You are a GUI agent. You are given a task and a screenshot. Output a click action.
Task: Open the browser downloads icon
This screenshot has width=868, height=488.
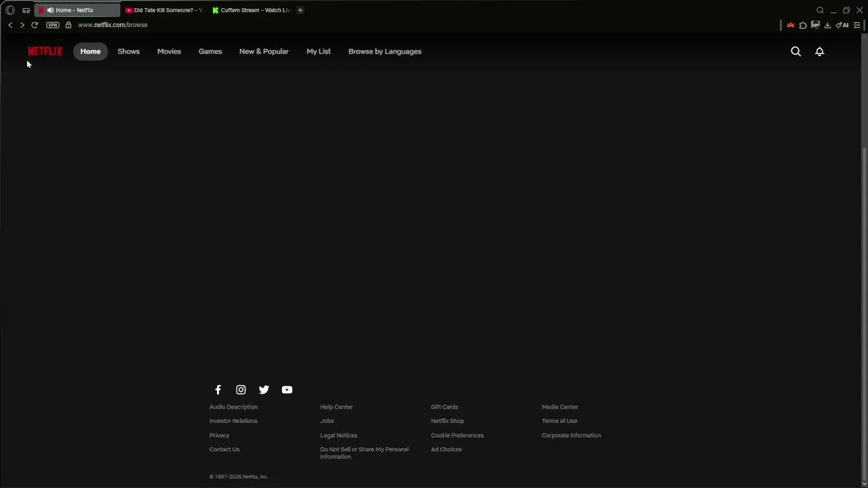[x=827, y=25]
